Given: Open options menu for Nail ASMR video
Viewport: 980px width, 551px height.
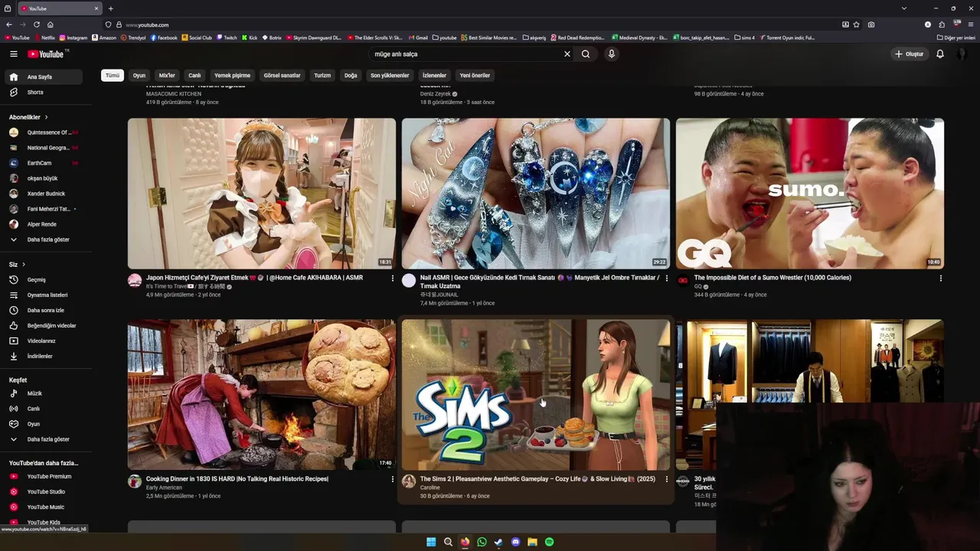Looking at the screenshot, I should [x=667, y=278].
